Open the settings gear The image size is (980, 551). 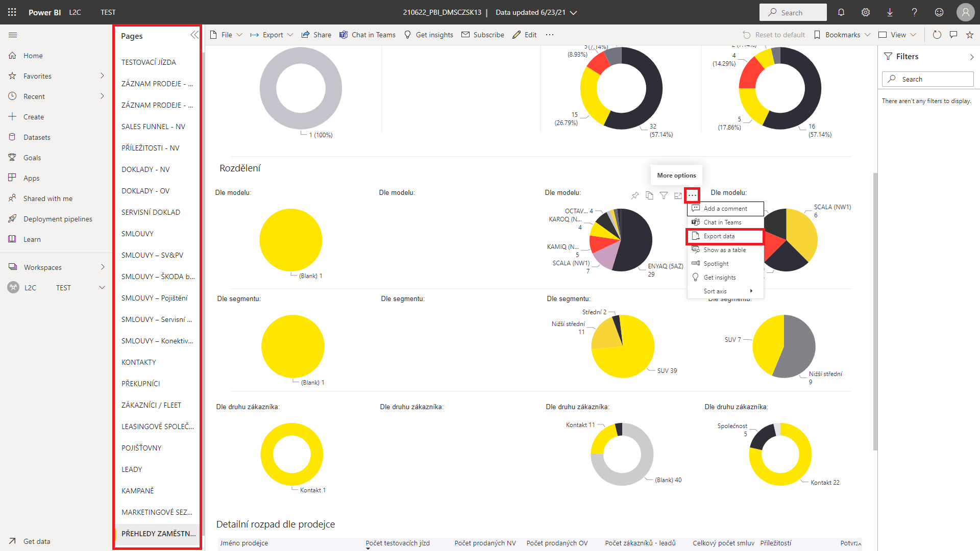866,12
